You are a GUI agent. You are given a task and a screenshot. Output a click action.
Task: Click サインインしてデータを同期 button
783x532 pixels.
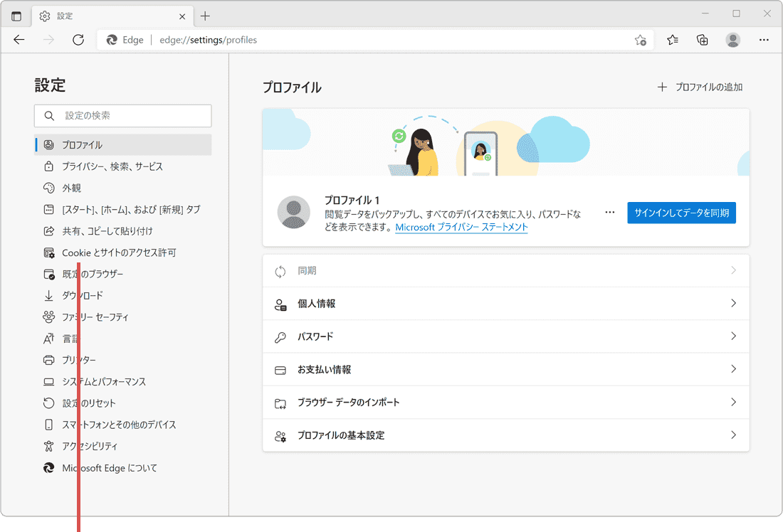tap(681, 212)
